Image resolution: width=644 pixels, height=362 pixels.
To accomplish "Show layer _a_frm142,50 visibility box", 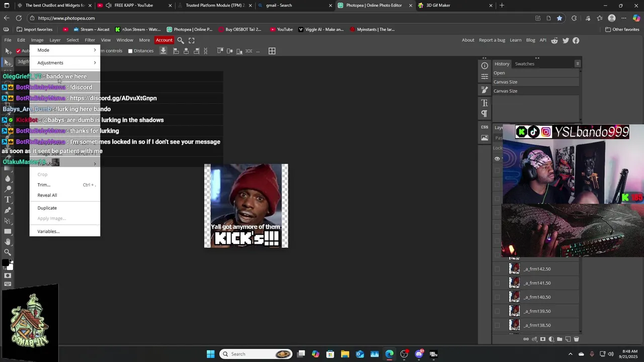I will tap(498, 269).
